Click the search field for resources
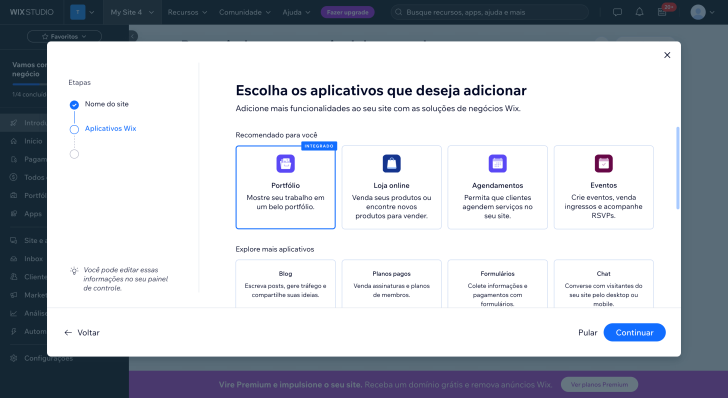728x398 pixels. coord(490,12)
